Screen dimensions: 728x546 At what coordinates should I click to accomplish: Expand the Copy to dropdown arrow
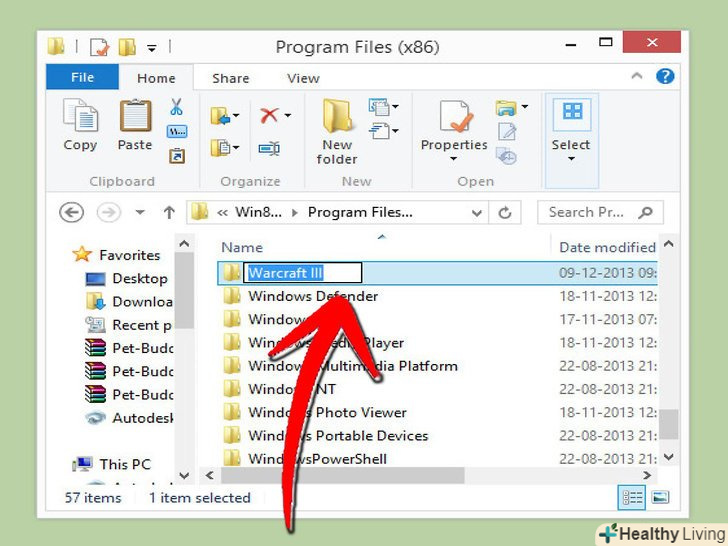[x=236, y=148]
